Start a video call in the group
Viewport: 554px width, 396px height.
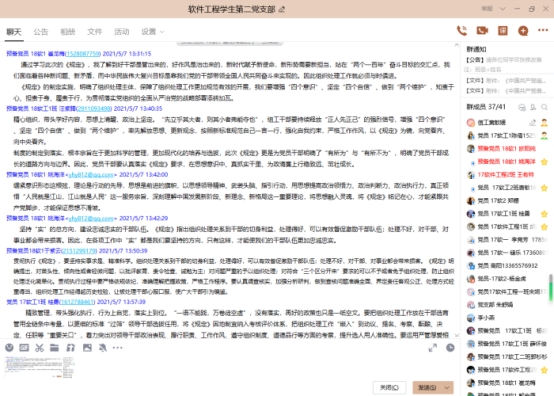pos(482,31)
